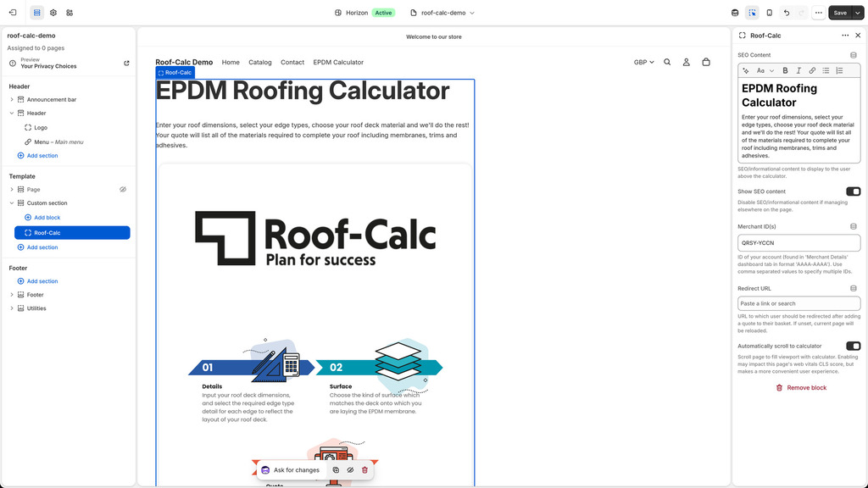Click the storefront cart bag icon
The height and width of the screenshot is (488, 868).
click(706, 62)
